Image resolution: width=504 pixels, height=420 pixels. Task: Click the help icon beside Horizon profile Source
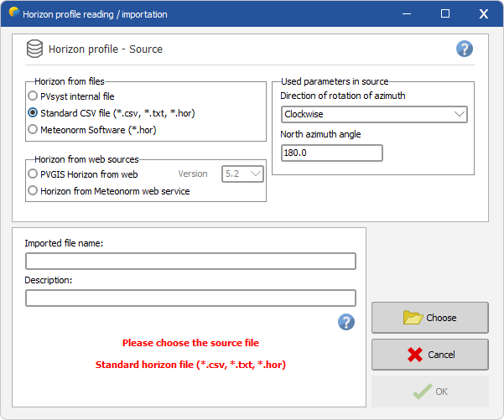464,49
